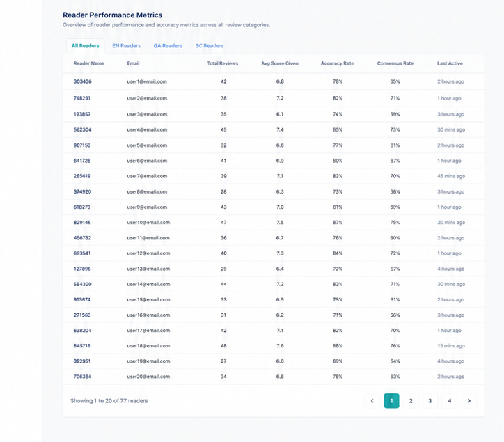The height and width of the screenshot is (442, 504).
Task: Select email user13@email.com
Action: pyautogui.click(x=148, y=269)
